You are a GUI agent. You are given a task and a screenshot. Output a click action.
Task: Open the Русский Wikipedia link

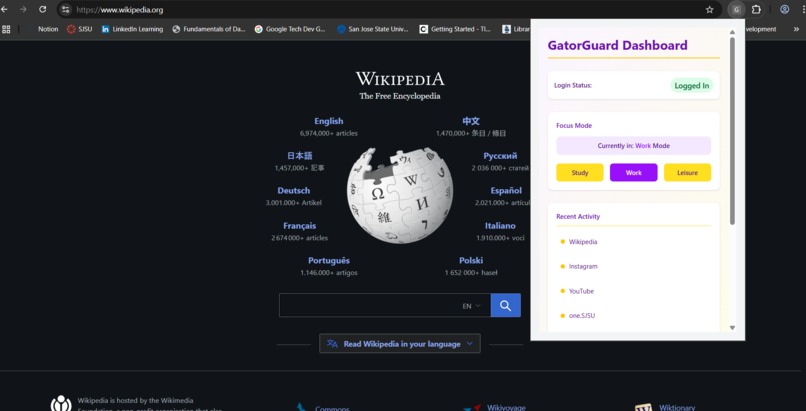(x=500, y=156)
